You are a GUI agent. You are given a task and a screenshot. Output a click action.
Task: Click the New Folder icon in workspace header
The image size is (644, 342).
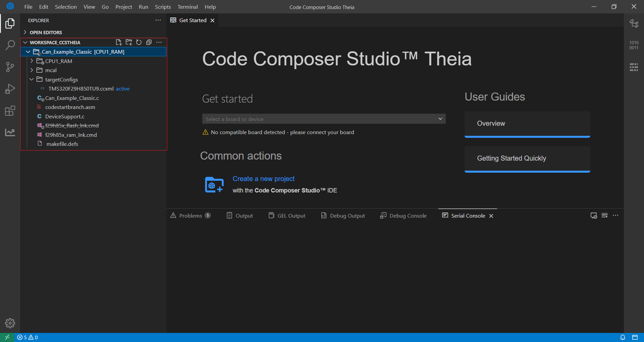click(129, 42)
